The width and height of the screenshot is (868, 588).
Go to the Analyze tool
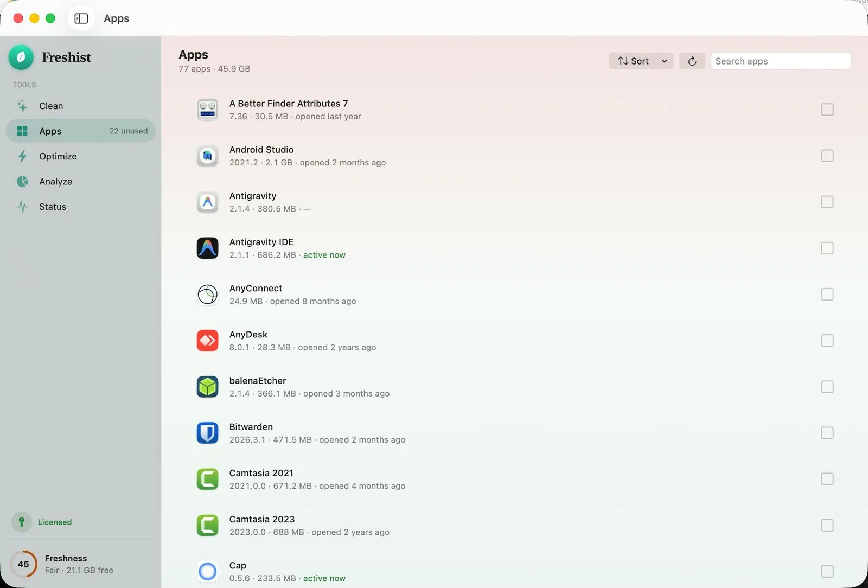(80, 181)
